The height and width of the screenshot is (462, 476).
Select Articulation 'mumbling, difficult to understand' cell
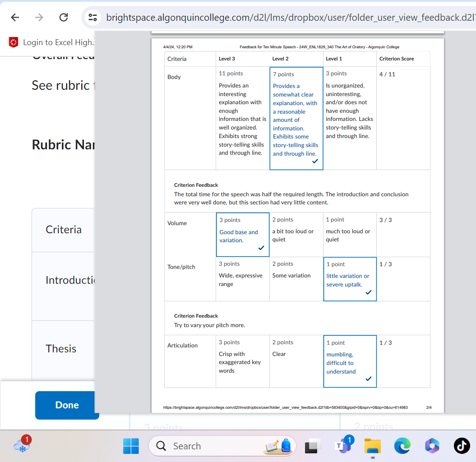350,361
